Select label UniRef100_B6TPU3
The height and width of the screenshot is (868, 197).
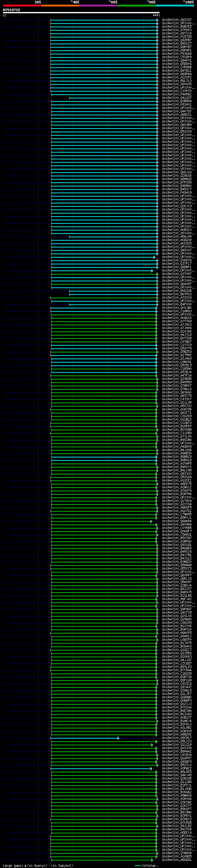[x=177, y=294]
